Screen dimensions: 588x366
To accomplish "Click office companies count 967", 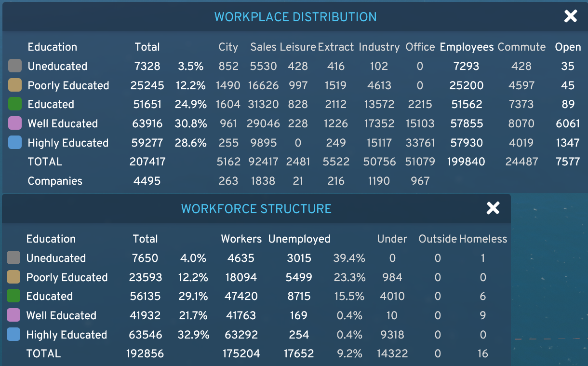I will coord(420,181).
